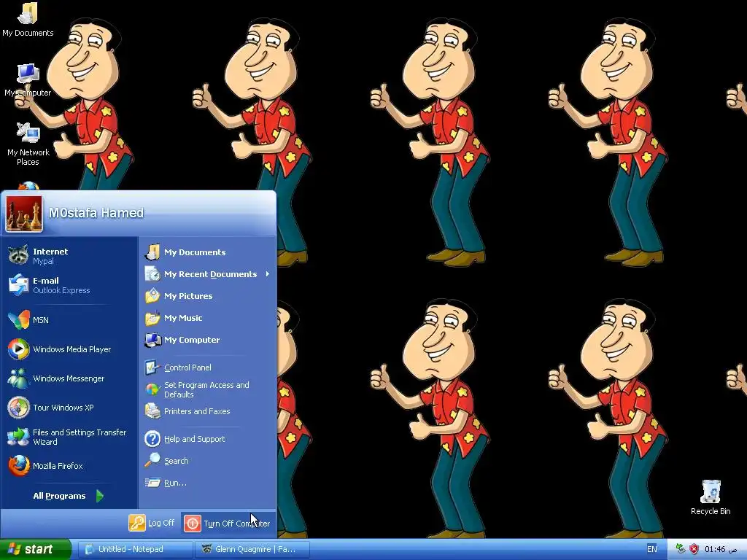Open Files and Settings Transfer Wizard
Image resolution: width=747 pixels, height=560 pixels.
point(69,437)
